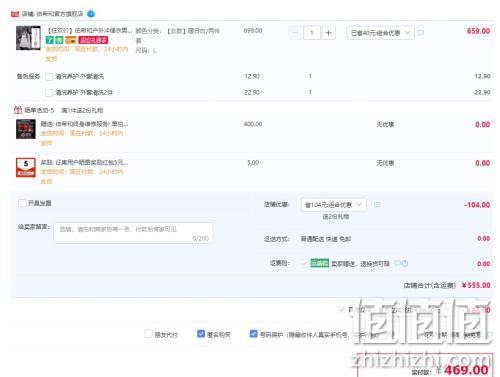Click the orange card payment badge
Image resolution: width=500 pixels, height=377 pixels.
tap(71, 40)
